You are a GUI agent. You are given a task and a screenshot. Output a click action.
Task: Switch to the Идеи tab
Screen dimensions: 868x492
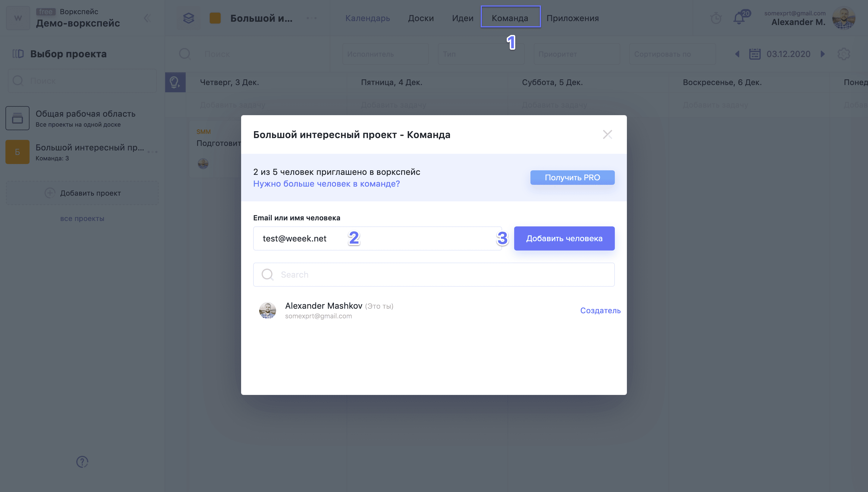point(463,18)
